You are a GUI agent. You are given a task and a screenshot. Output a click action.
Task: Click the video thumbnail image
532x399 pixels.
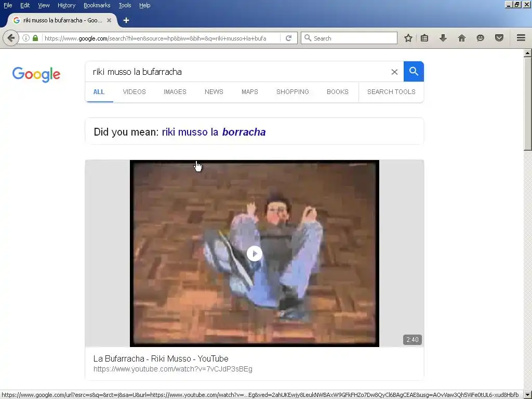pos(255,254)
